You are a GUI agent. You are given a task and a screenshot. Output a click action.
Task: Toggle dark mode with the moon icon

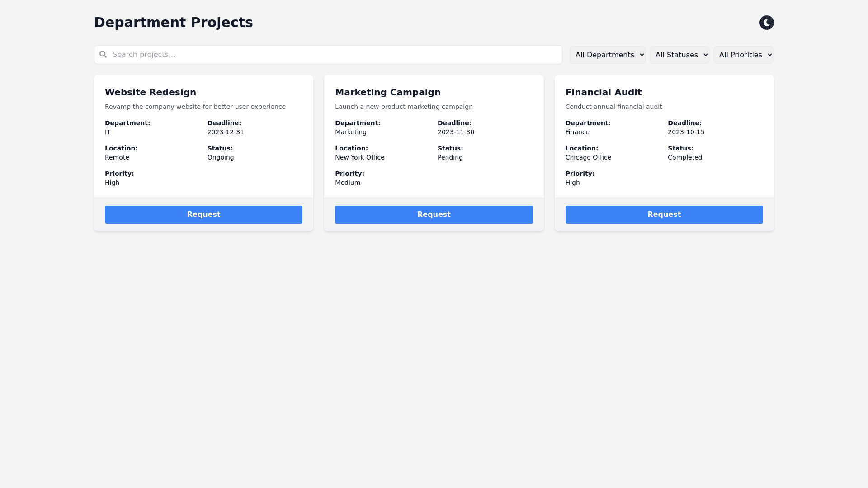click(x=766, y=23)
